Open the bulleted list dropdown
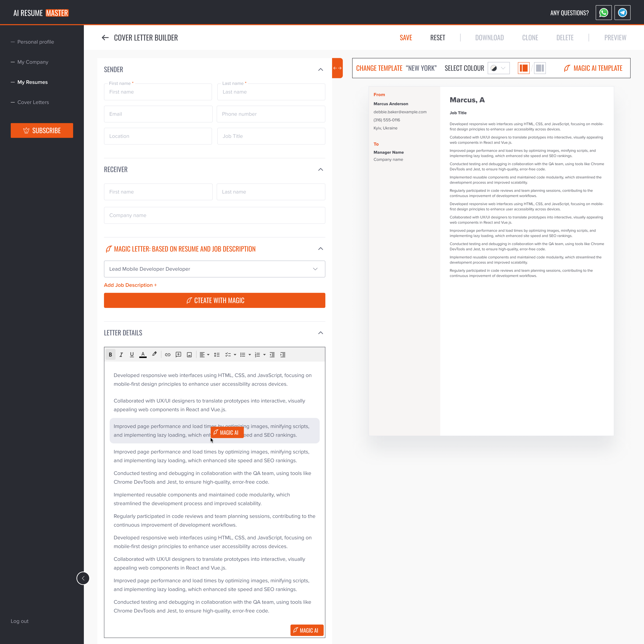644x644 pixels. 245,355
